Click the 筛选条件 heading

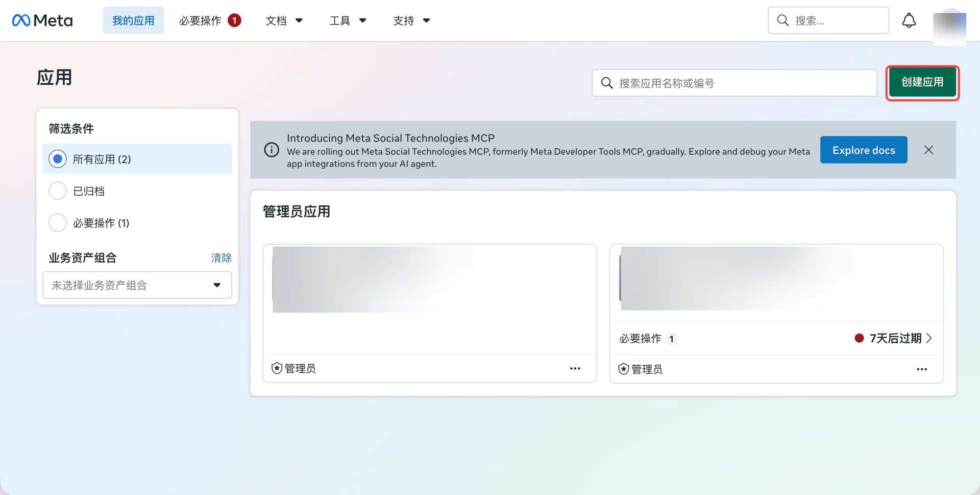pos(71,129)
